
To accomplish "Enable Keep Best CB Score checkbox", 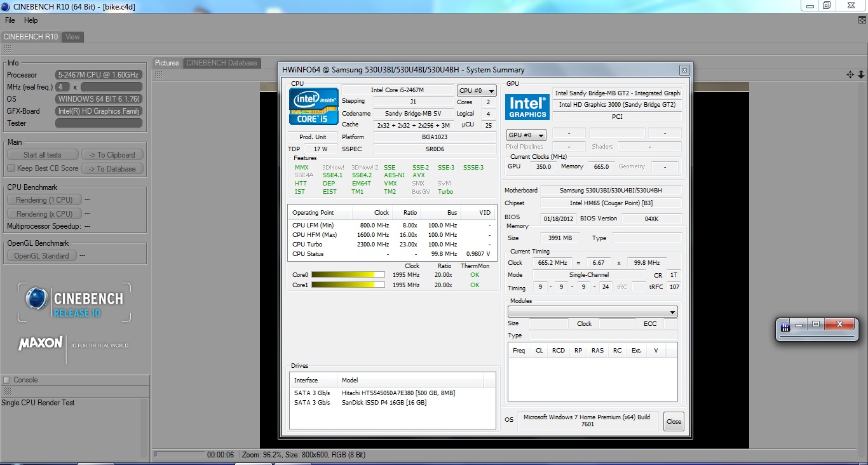I will tap(11, 168).
